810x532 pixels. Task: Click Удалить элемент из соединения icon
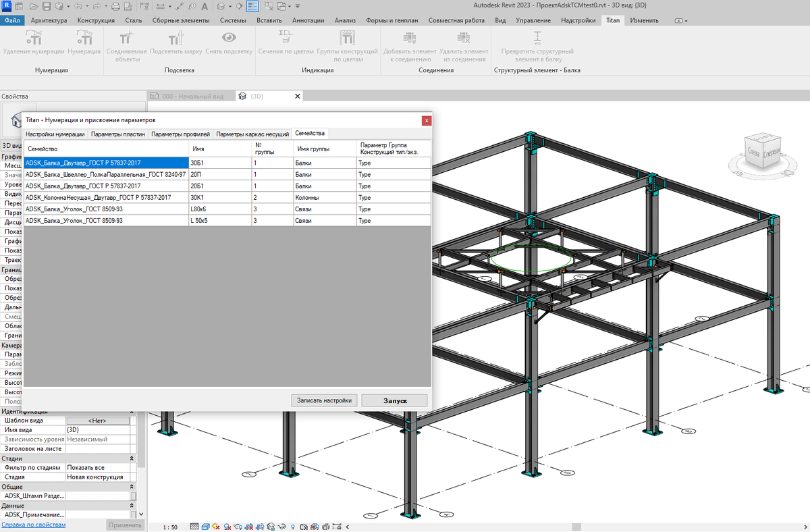point(463,38)
